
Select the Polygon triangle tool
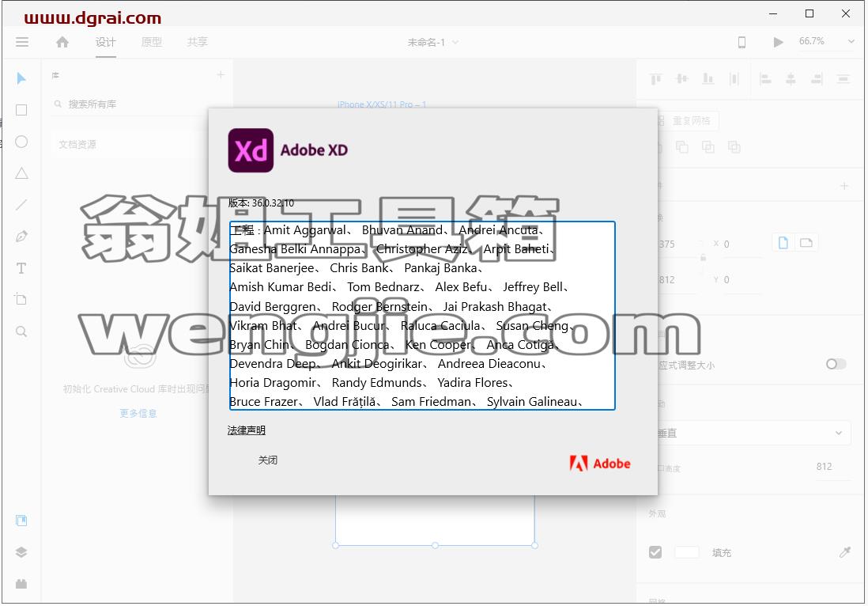tap(21, 173)
